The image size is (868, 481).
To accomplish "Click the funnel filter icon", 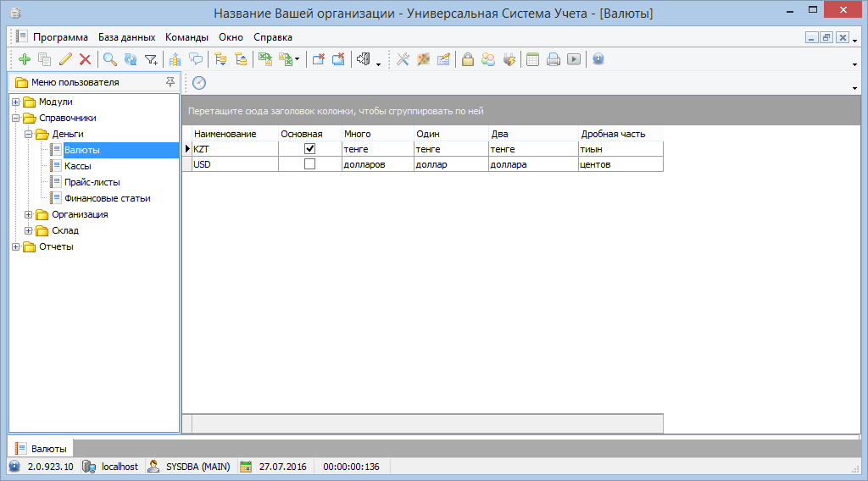I will 151,59.
